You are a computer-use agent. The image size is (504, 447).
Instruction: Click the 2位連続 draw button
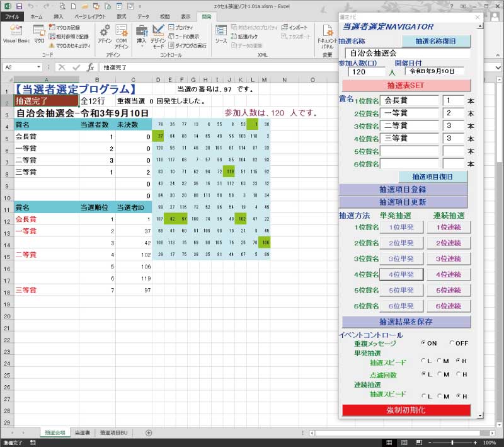pyautogui.click(x=449, y=243)
